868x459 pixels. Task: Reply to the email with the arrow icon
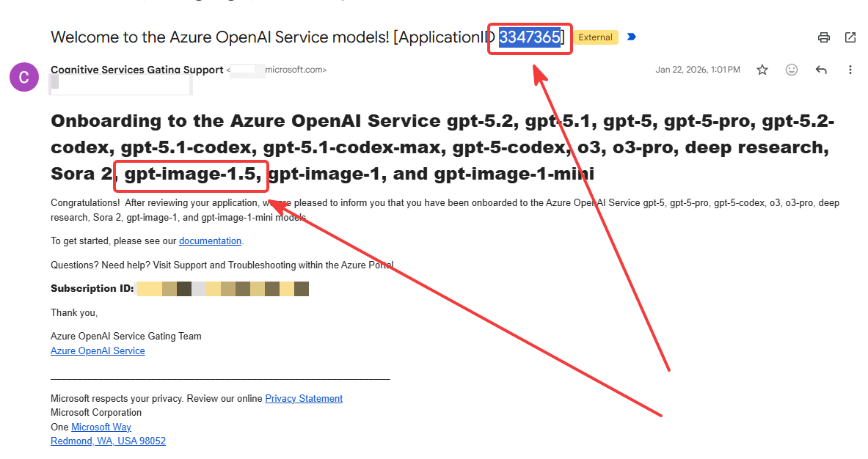tap(821, 70)
